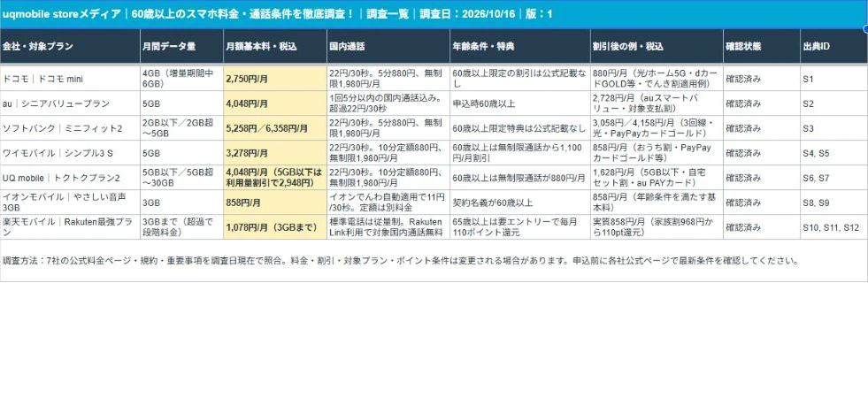Click "65歳以上は要エントリーで毎月110ポイント還元" cell
This screenshot has height=413, width=868.
(x=519, y=227)
